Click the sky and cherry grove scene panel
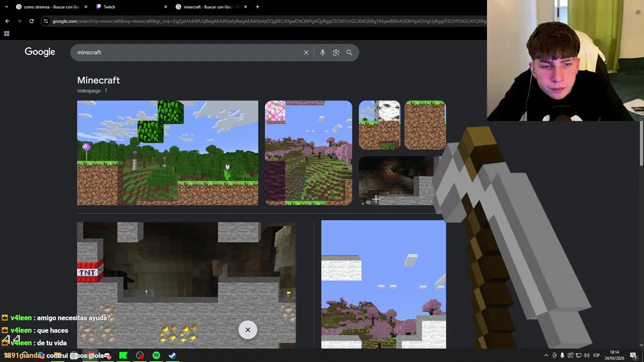644x362 pixels. point(383,284)
